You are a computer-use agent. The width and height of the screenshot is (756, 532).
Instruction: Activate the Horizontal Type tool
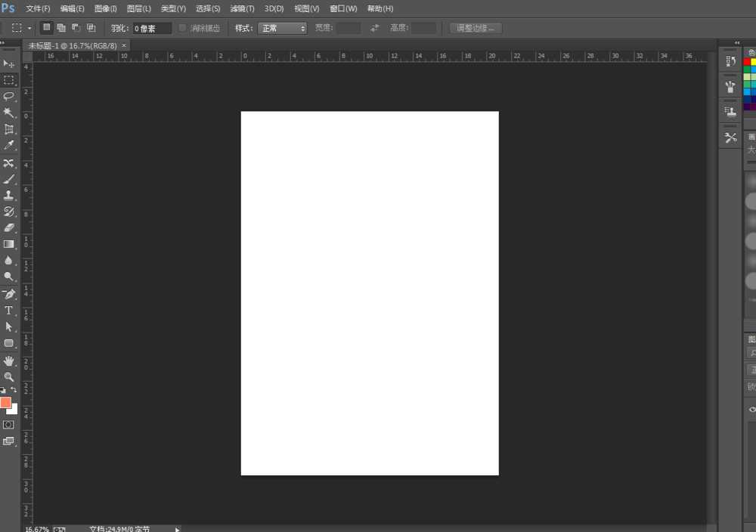coord(9,311)
